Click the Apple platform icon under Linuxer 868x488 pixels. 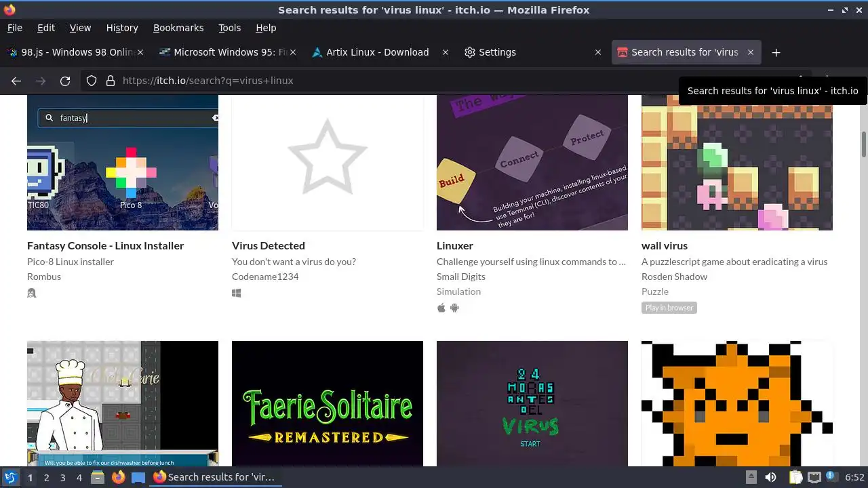click(x=441, y=308)
